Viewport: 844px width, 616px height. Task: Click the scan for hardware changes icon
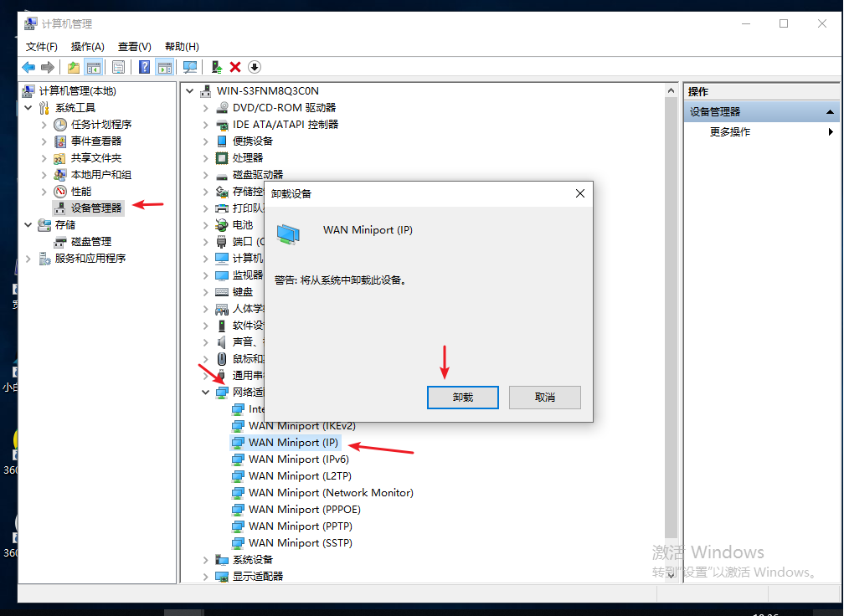pos(190,67)
